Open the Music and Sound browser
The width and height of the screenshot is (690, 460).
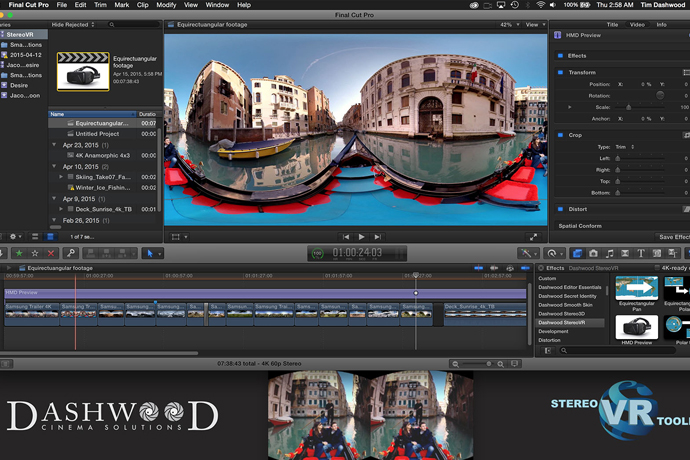609,253
